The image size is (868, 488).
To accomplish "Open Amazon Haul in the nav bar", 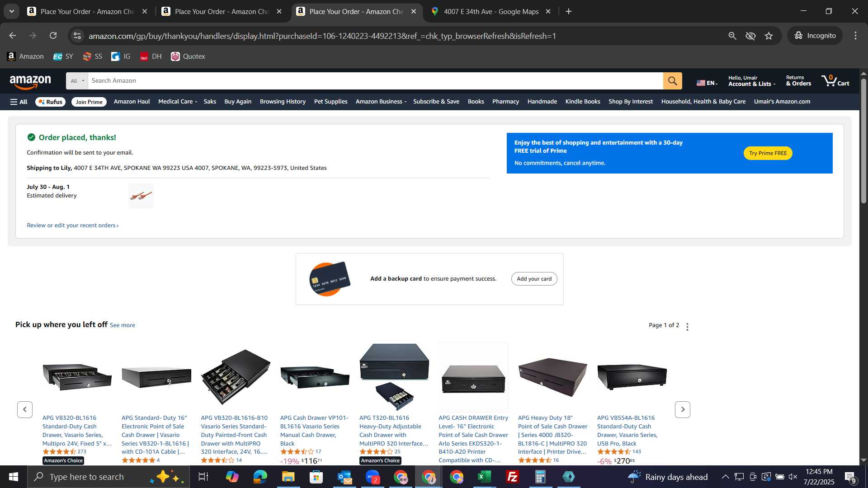I will 132,102.
